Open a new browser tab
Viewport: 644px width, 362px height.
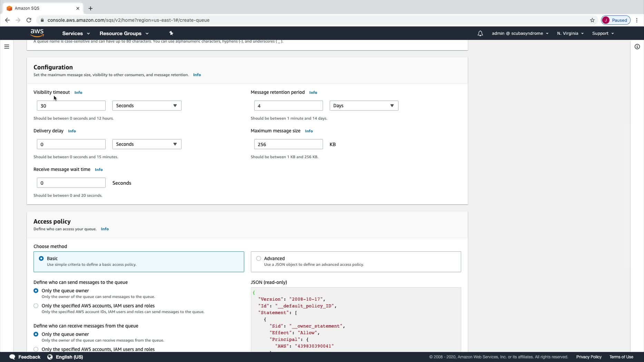click(90, 8)
